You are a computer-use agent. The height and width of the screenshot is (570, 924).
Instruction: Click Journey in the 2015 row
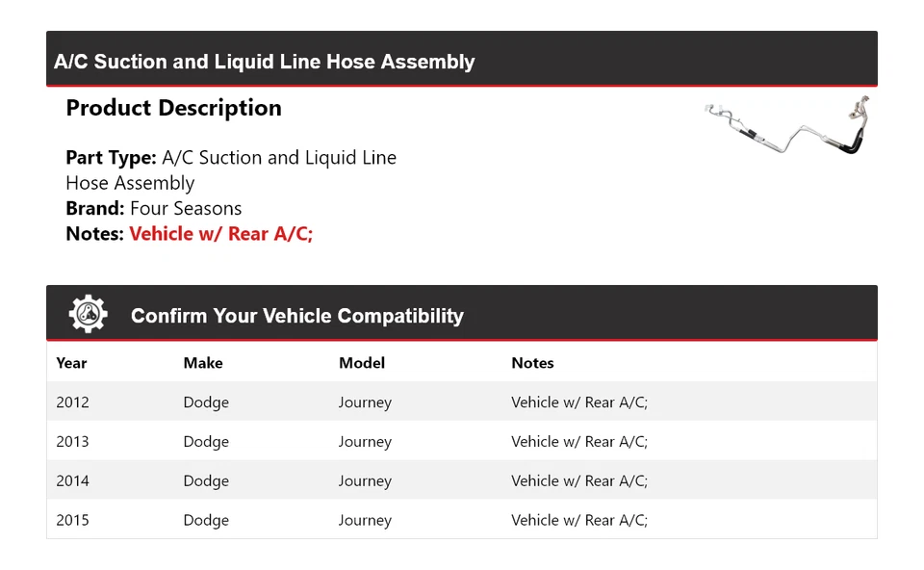coord(365,521)
